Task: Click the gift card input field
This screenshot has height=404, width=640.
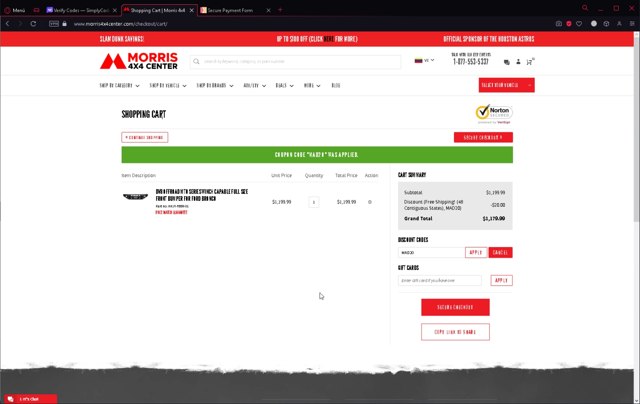Action: tap(440, 280)
